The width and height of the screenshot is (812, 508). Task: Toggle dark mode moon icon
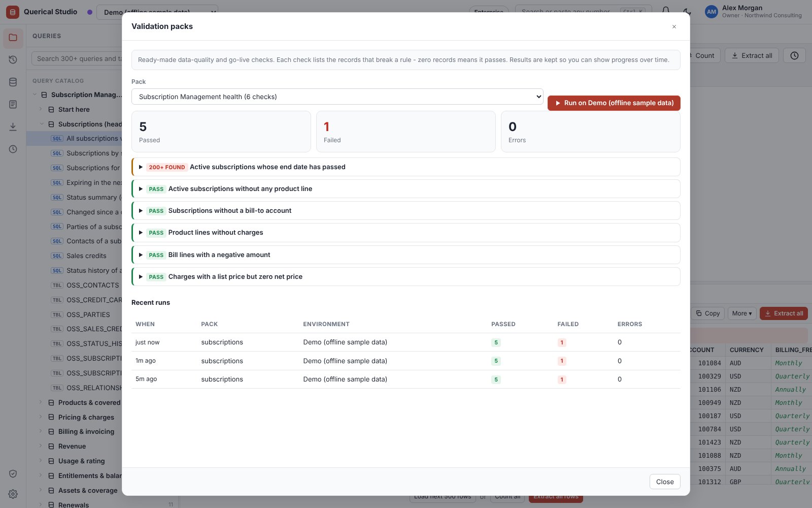tap(687, 11)
